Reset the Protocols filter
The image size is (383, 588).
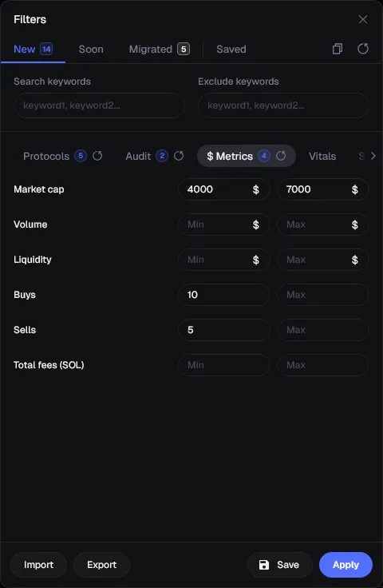[x=97, y=156]
